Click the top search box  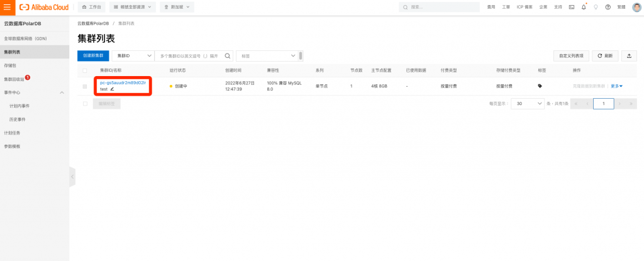[439, 7]
